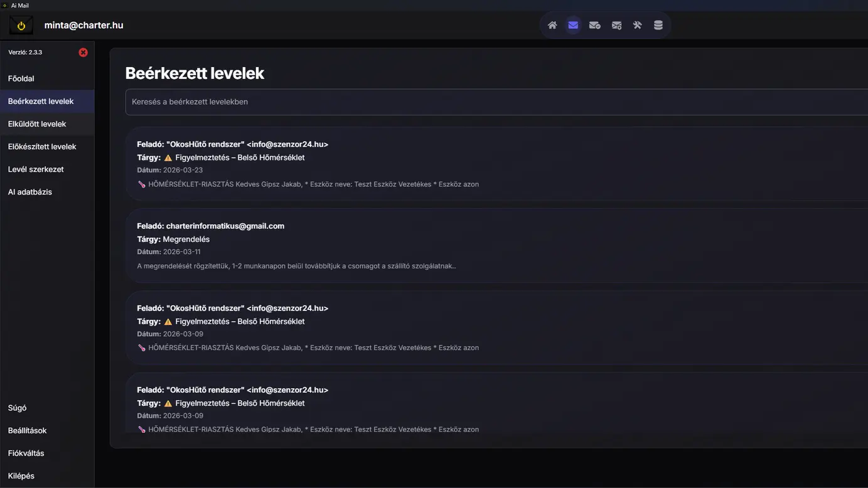Go to Főoldal in the sidebar
Image resolution: width=868 pixels, height=488 pixels.
pos(21,79)
